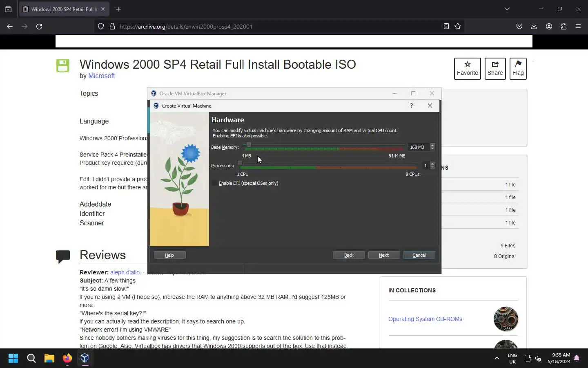Reload the Firefox page
Viewport: 588px width, 368px height.
click(39, 27)
